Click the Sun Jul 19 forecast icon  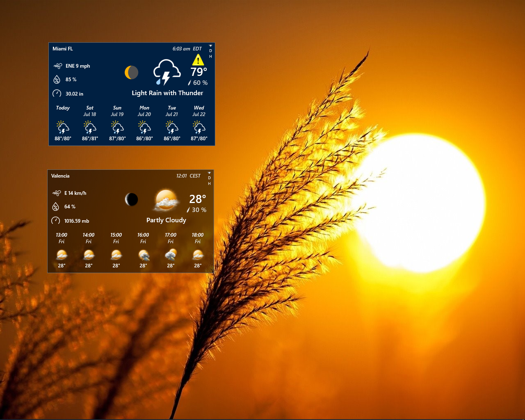(117, 127)
